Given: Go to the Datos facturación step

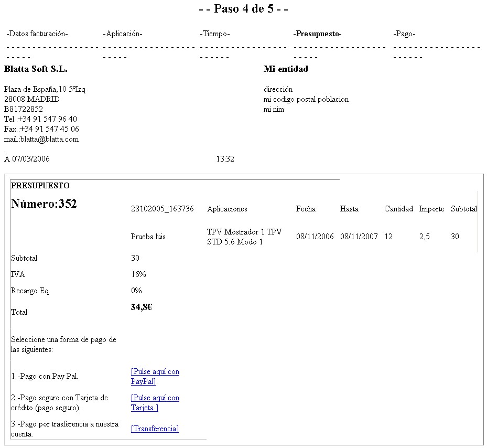Looking at the screenshot, I should tap(37, 34).
